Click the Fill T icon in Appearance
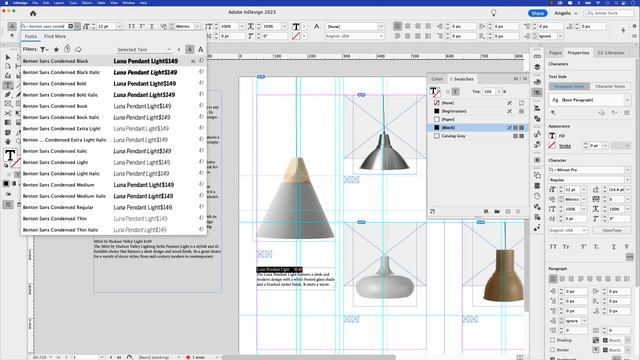Viewport: 640px width, 360px height. 552,136
